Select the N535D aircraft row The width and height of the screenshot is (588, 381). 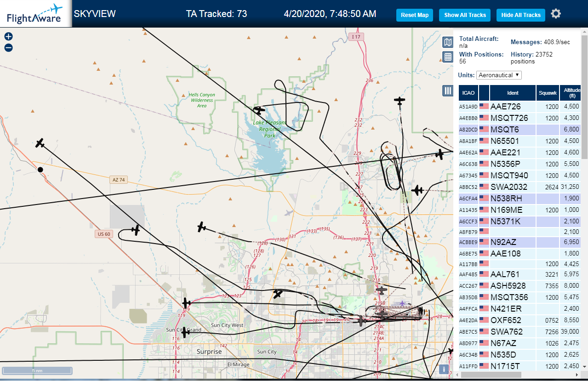coord(520,355)
